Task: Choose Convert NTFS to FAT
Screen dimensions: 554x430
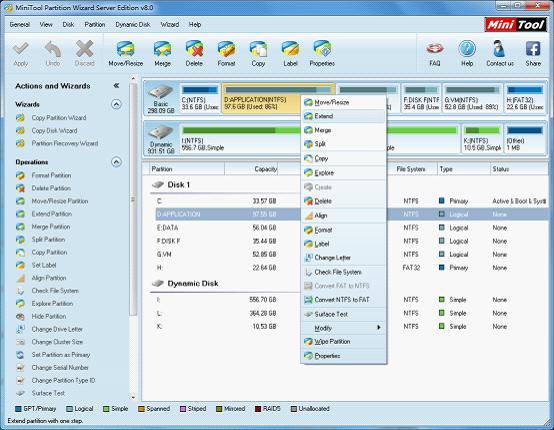Action: point(343,300)
